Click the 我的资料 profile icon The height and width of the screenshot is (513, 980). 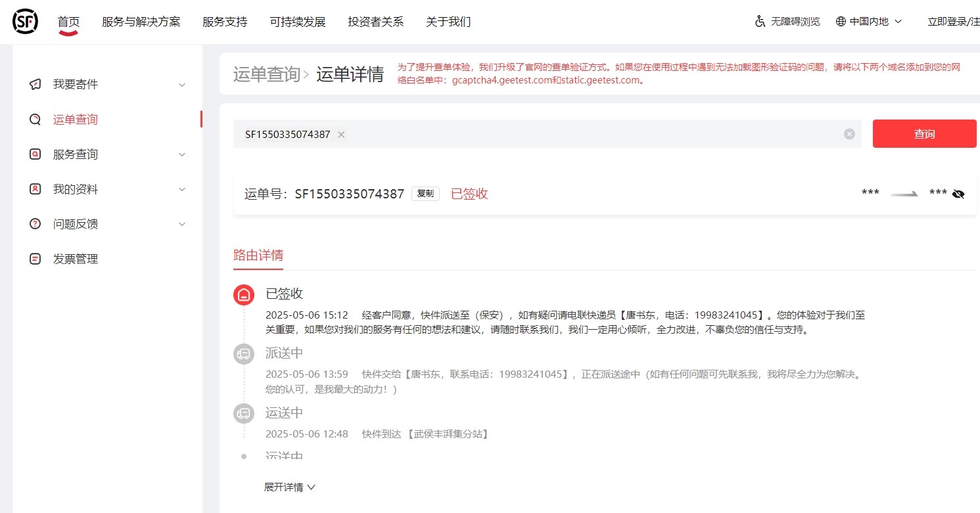point(35,189)
